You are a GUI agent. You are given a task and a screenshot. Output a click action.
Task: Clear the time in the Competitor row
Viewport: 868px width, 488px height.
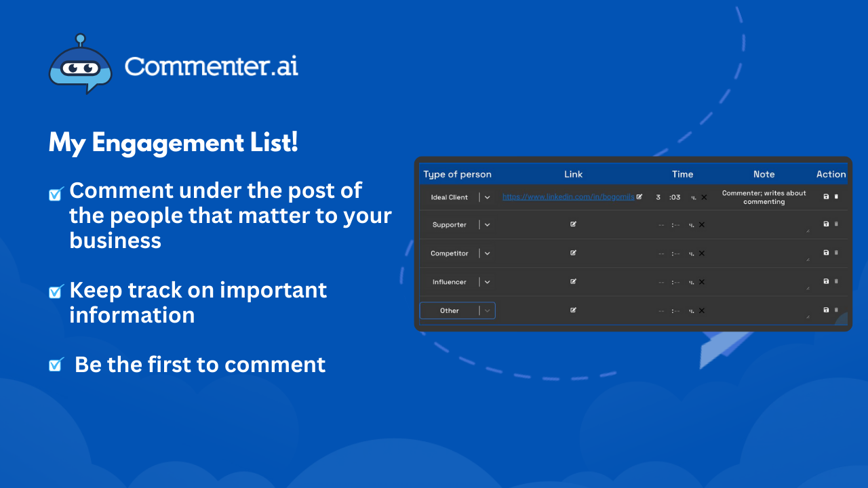(x=702, y=253)
